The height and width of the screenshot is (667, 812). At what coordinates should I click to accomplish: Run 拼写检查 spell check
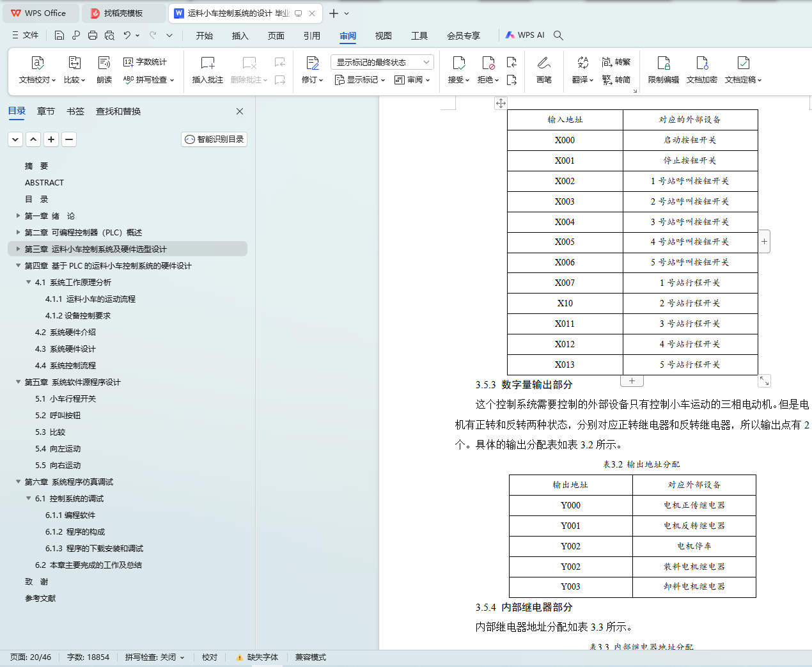click(148, 80)
